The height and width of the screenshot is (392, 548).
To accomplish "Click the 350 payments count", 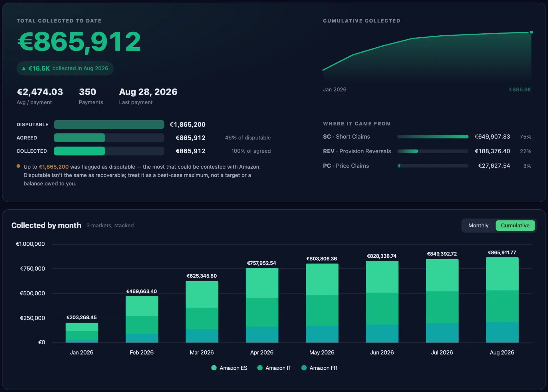I will [87, 92].
